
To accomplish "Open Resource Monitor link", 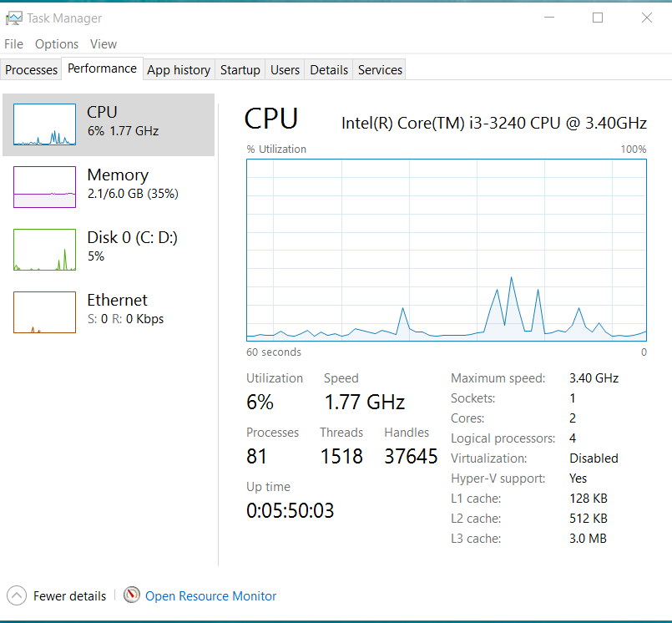I will pyautogui.click(x=210, y=596).
